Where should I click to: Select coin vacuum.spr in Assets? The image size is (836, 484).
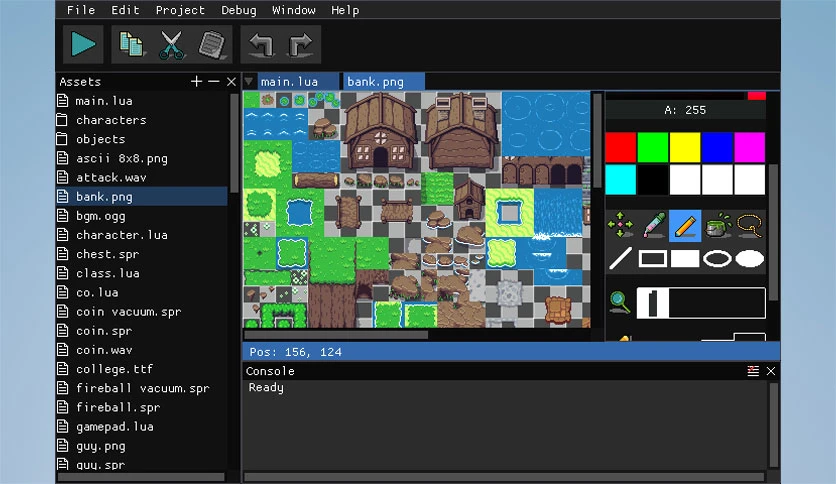point(142,312)
